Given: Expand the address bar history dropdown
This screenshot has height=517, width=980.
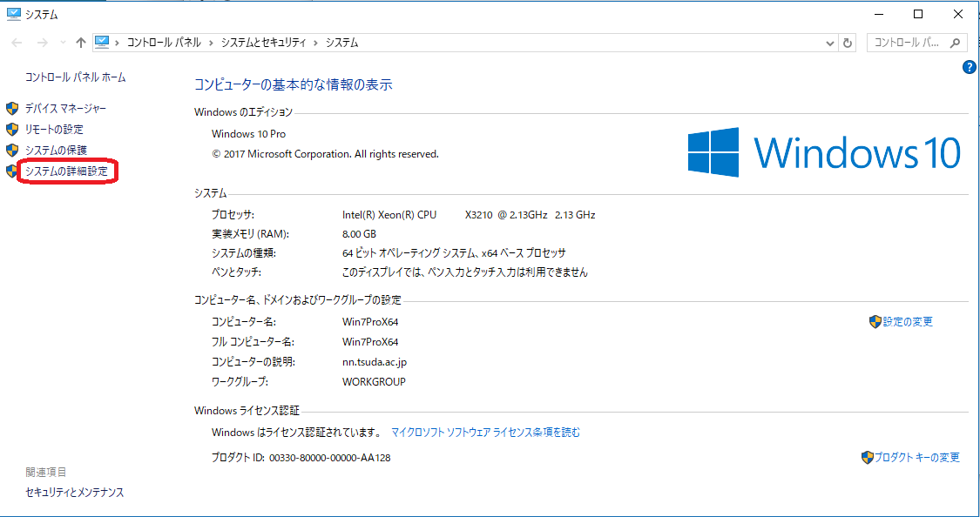Looking at the screenshot, I should pyautogui.click(x=830, y=43).
